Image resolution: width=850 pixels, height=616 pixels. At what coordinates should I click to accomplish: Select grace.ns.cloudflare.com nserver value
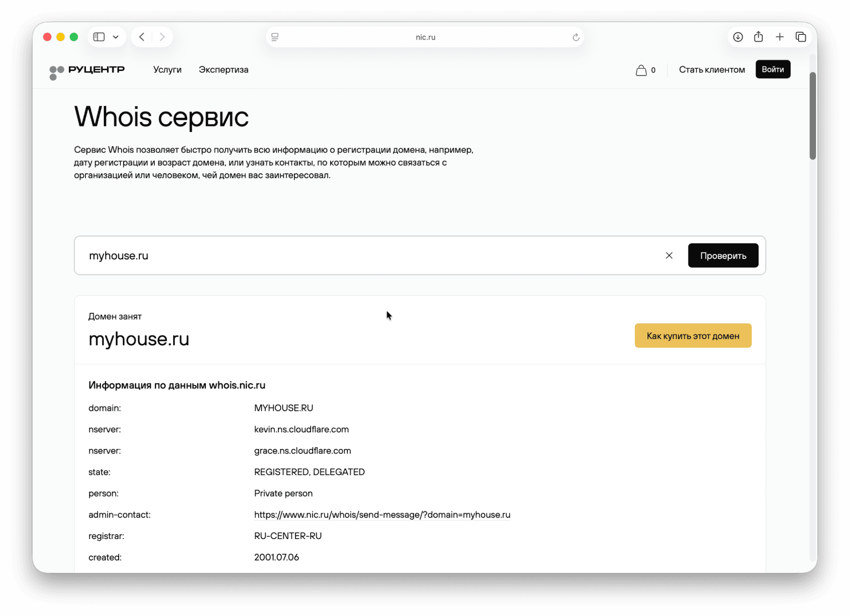pyautogui.click(x=302, y=451)
